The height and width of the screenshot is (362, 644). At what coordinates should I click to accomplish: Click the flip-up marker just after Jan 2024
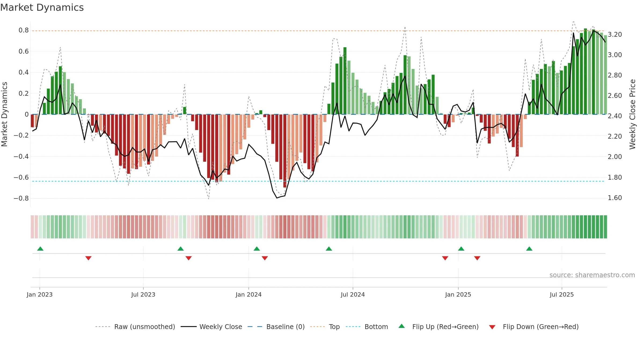click(257, 249)
